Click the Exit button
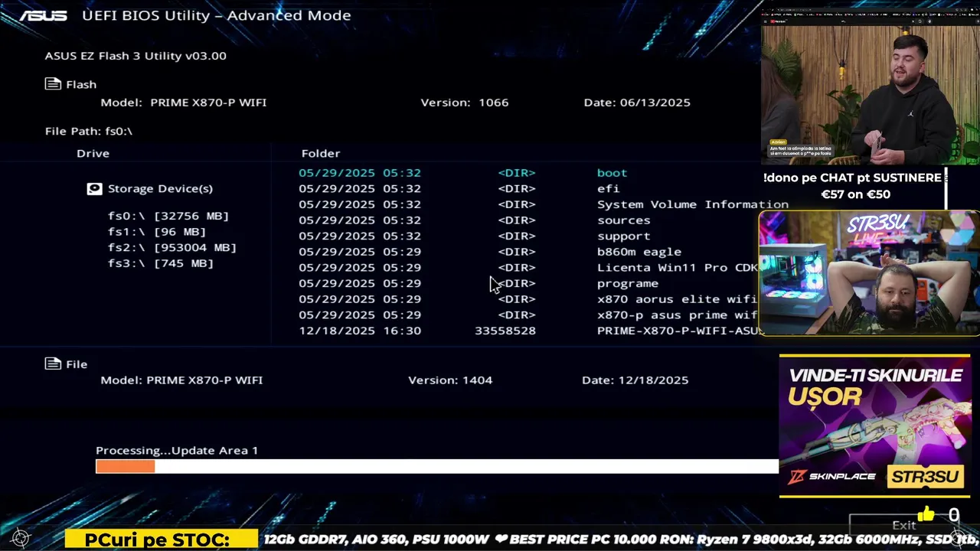 click(904, 525)
